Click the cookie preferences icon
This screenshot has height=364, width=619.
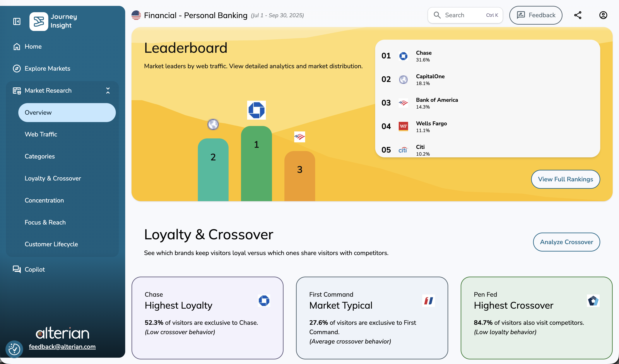click(x=14, y=349)
